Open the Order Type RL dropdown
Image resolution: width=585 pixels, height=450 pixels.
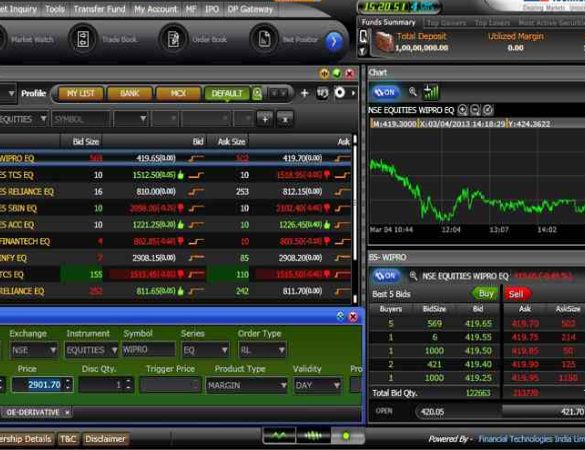pyautogui.click(x=281, y=350)
